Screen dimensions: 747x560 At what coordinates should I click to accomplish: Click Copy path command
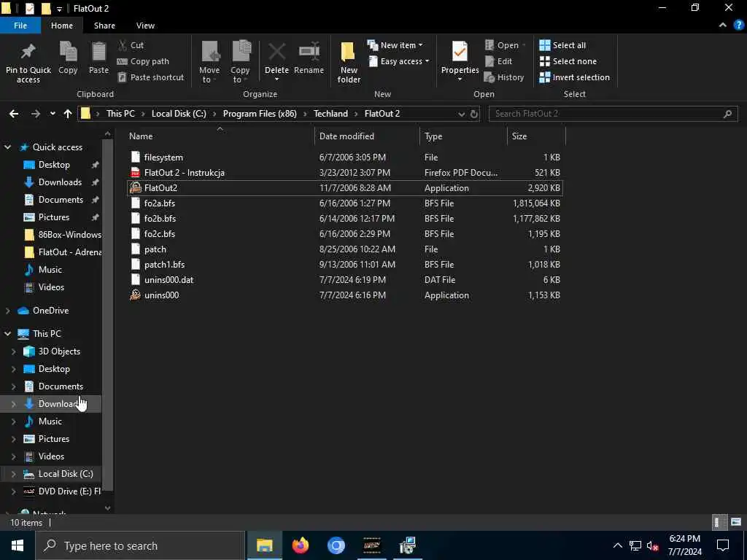[x=143, y=61]
